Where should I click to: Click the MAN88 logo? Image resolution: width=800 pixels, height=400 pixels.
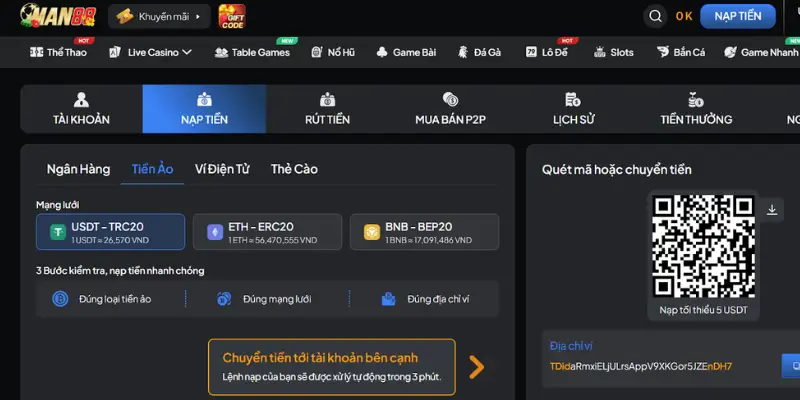[x=58, y=16]
